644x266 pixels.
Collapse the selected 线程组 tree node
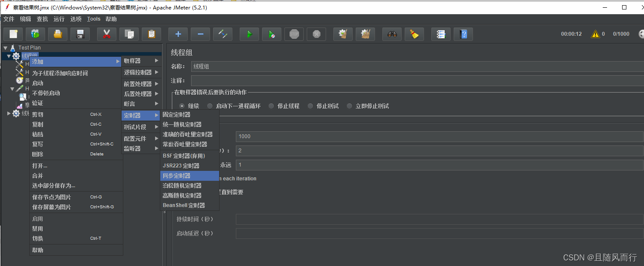click(9, 56)
